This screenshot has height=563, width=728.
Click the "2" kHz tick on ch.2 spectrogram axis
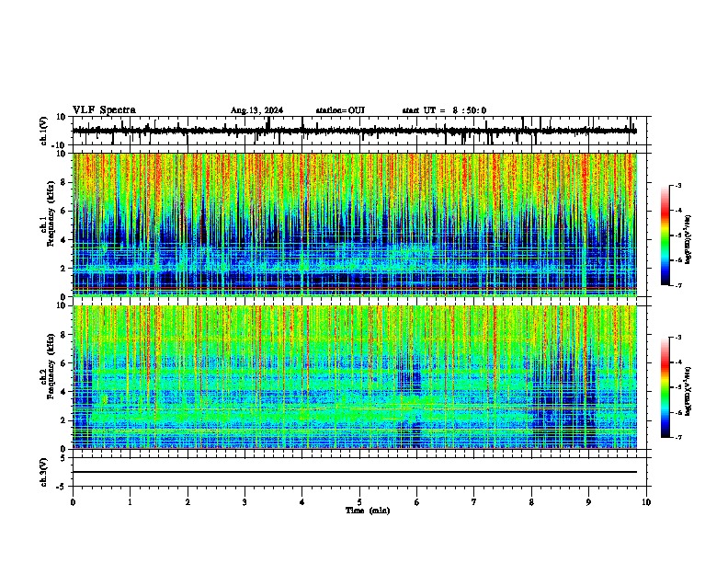point(64,420)
